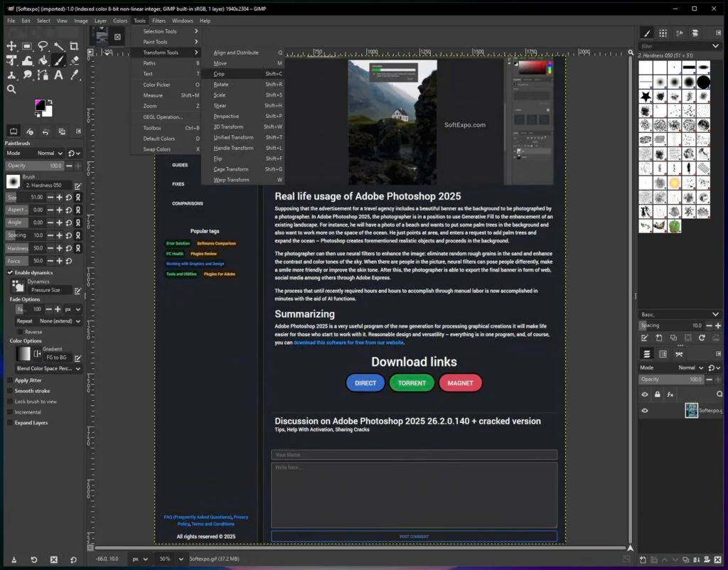
Task: Refresh the brushes list
Action: pyautogui.click(x=702, y=339)
